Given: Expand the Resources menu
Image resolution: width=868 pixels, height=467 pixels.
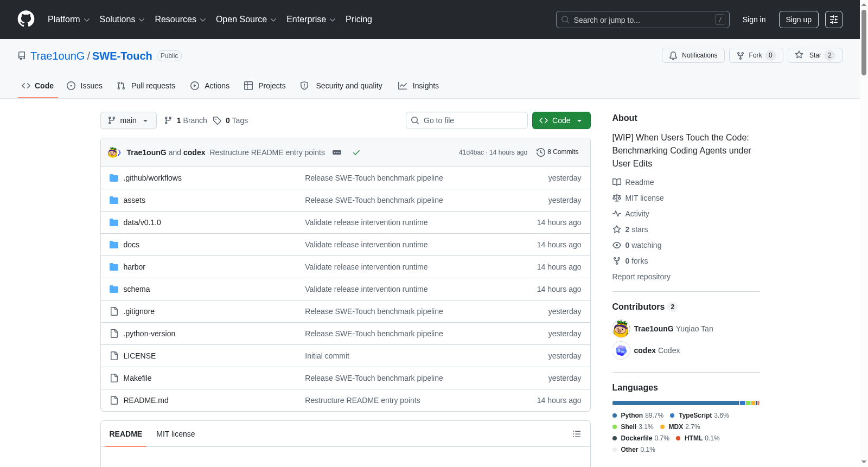Looking at the screenshot, I should click(181, 20).
